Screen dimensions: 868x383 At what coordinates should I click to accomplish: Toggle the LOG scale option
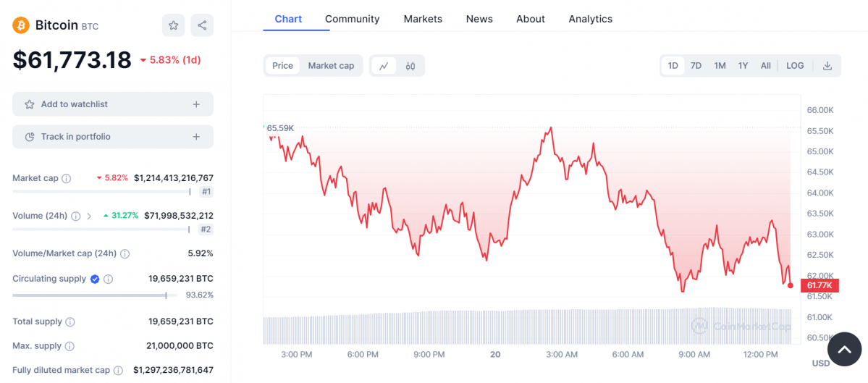coord(795,66)
